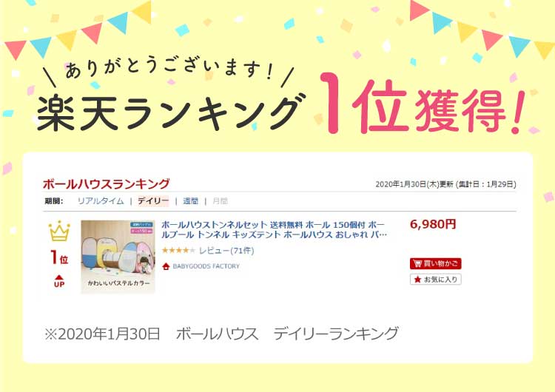The width and height of the screenshot is (555, 392).
Task: Click the red house shop icon
Action: coord(166,266)
